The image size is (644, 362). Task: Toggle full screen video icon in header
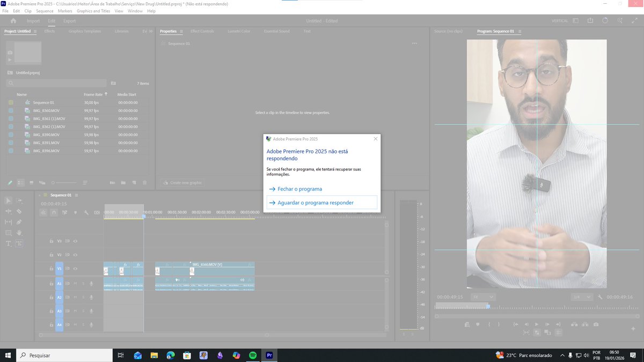(x=635, y=21)
